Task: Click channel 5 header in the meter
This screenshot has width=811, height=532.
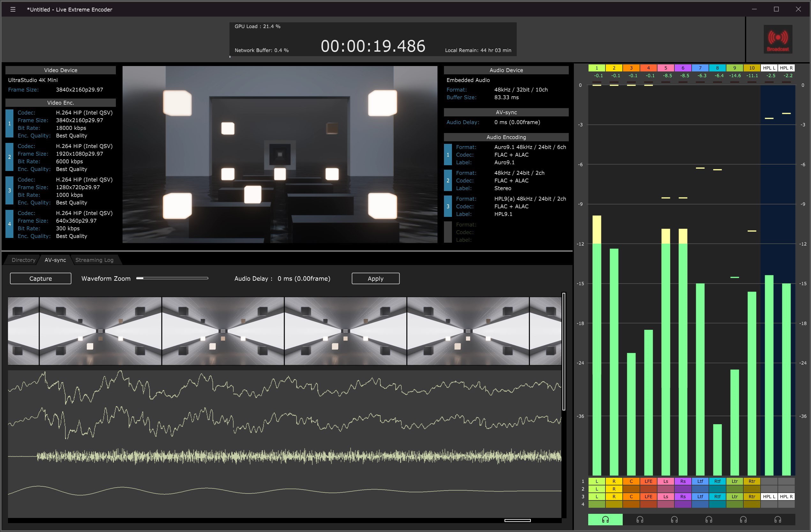Action: pos(665,68)
